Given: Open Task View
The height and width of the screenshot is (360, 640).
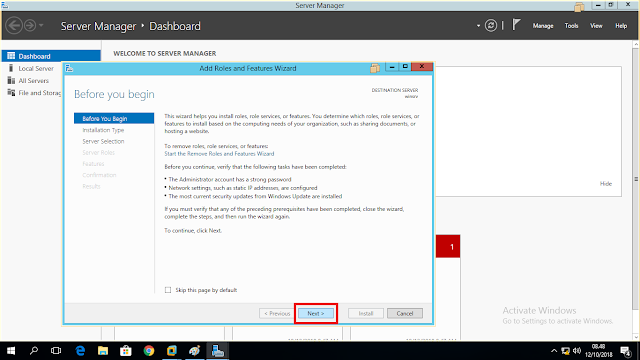Looking at the screenshot, I should coord(56,351).
